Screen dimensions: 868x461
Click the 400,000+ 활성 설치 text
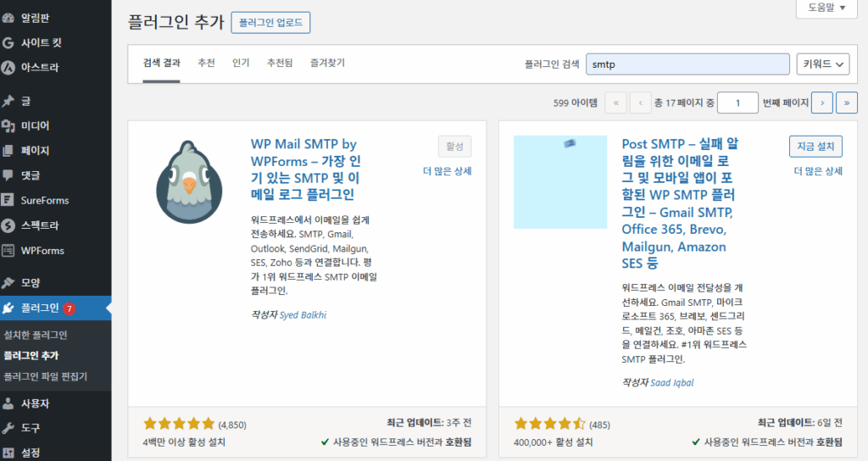point(553,442)
